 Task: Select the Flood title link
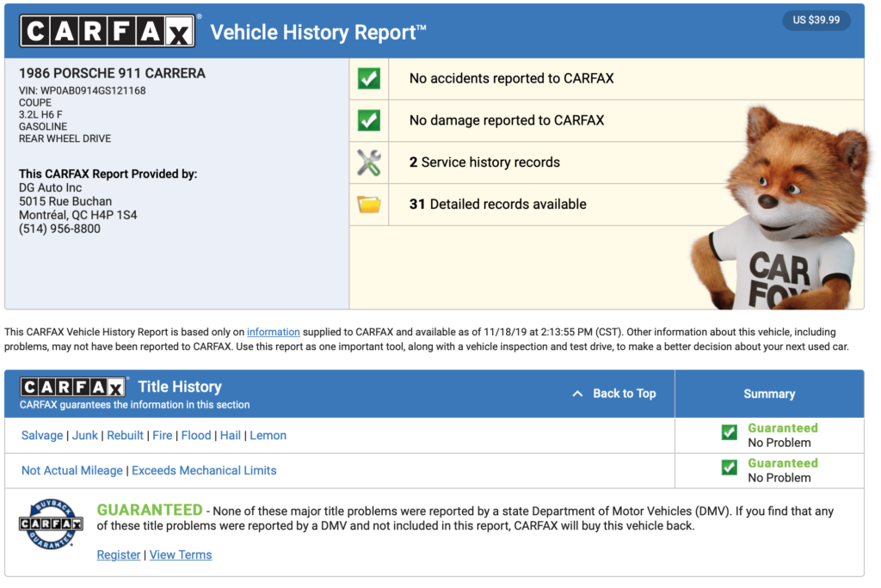pyautogui.click(x=195, y=436)
